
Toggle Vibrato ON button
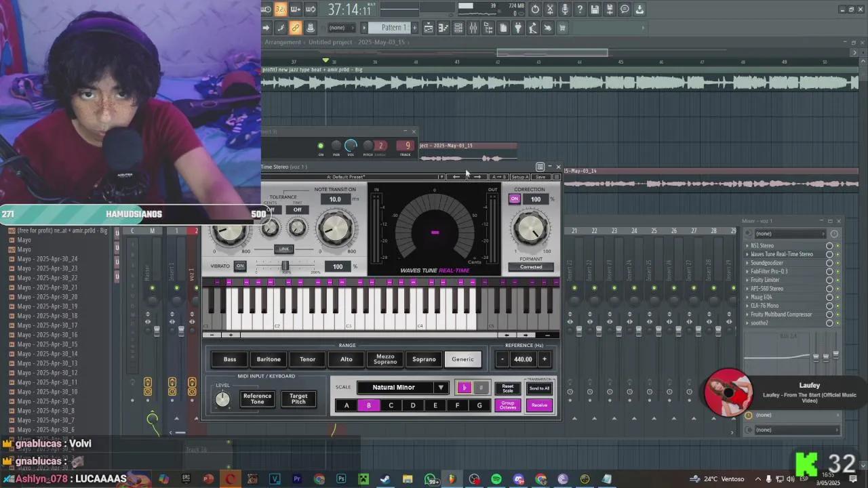pyautogui.click(x=239, y=266)
